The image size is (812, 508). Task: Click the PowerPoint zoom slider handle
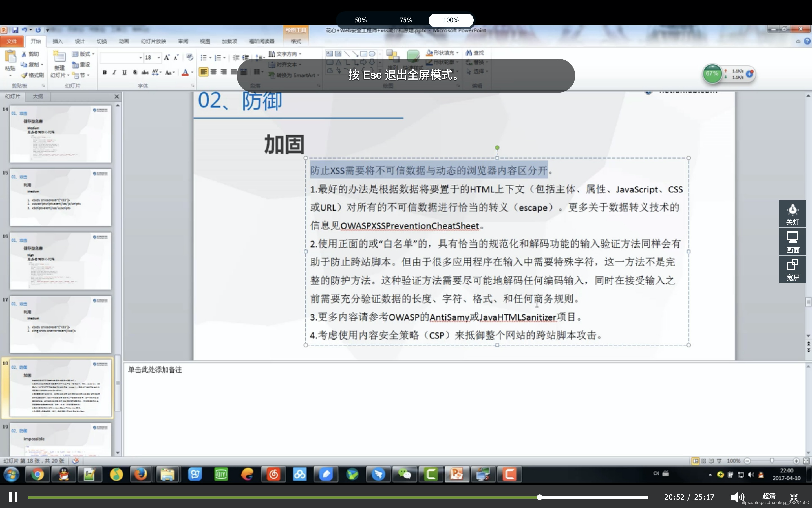(x=772, y=461)
